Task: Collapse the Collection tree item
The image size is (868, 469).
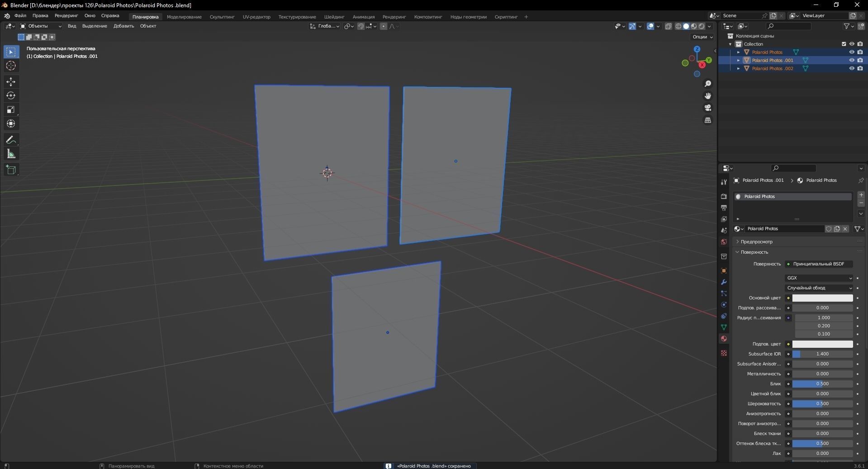Action: coord(730,44)
